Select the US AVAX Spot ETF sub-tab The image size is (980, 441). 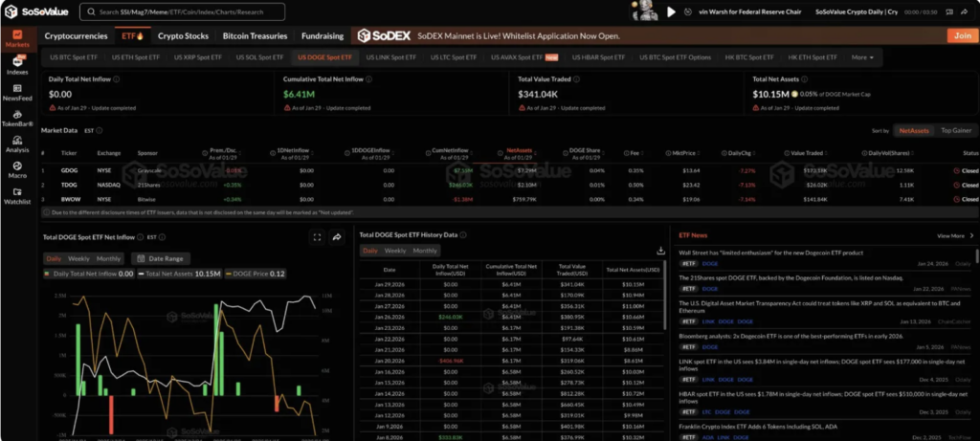pyautogui.click(x=523, y=57)
